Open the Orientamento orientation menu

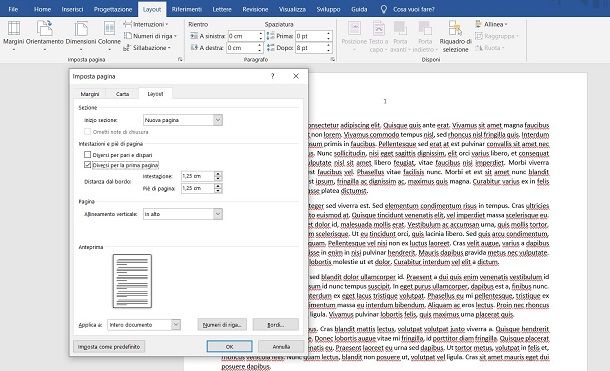[x=44, y=37]
